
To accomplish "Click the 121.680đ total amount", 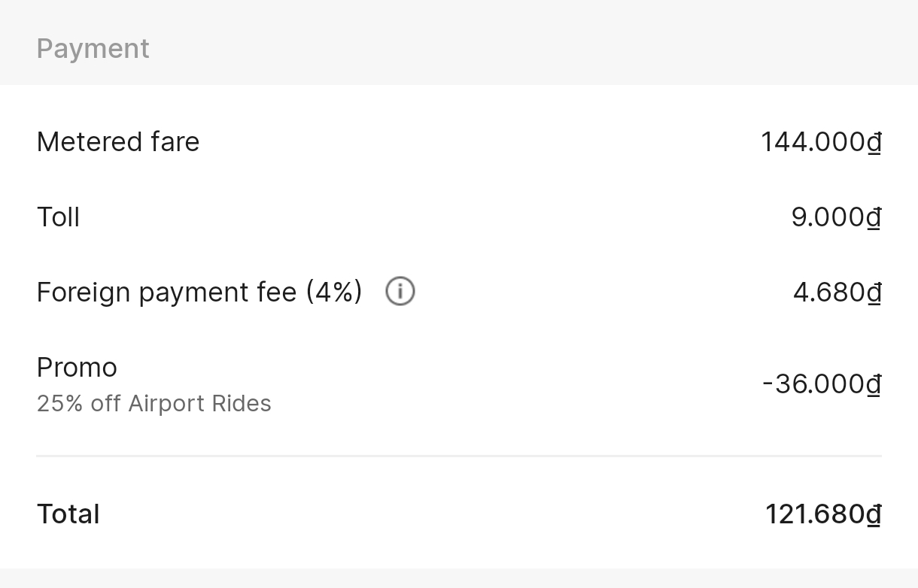I will (x=822, y=514).
